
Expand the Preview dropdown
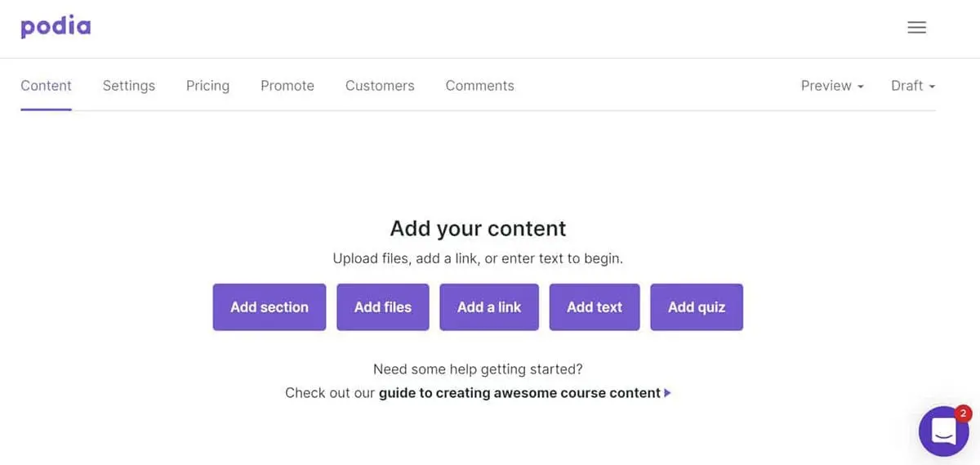[831, 86]
